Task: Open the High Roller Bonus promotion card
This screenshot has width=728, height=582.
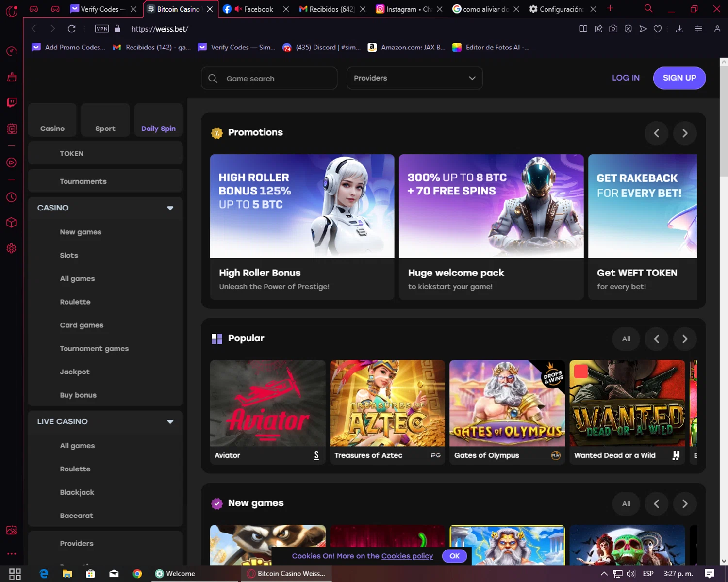Action: pos(302,226)
